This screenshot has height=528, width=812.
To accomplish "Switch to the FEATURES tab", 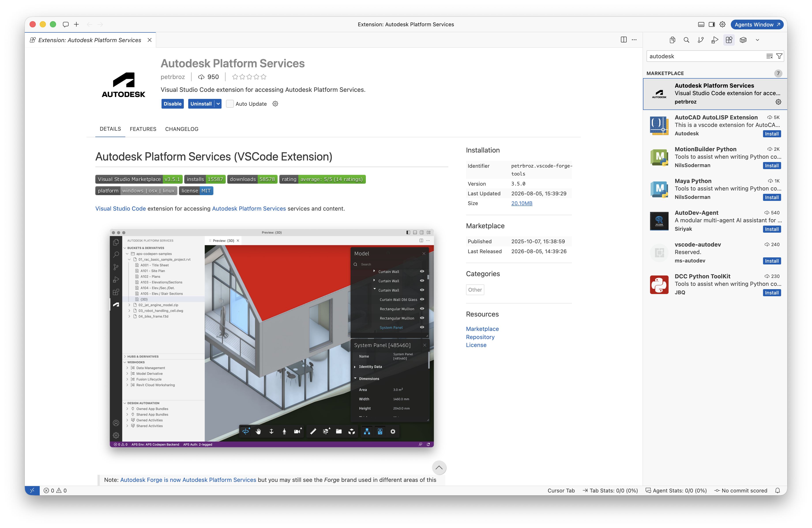I will pos(143,129).
